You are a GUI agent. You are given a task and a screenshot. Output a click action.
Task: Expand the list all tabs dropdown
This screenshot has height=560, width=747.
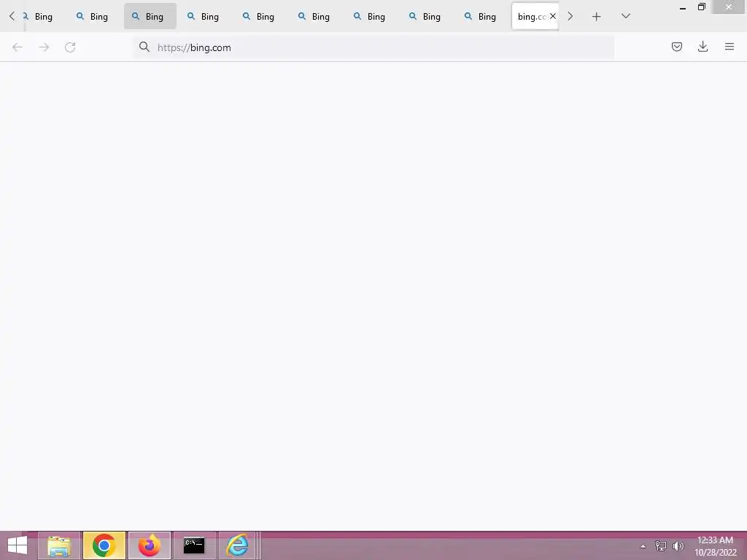tap(625, 17)
